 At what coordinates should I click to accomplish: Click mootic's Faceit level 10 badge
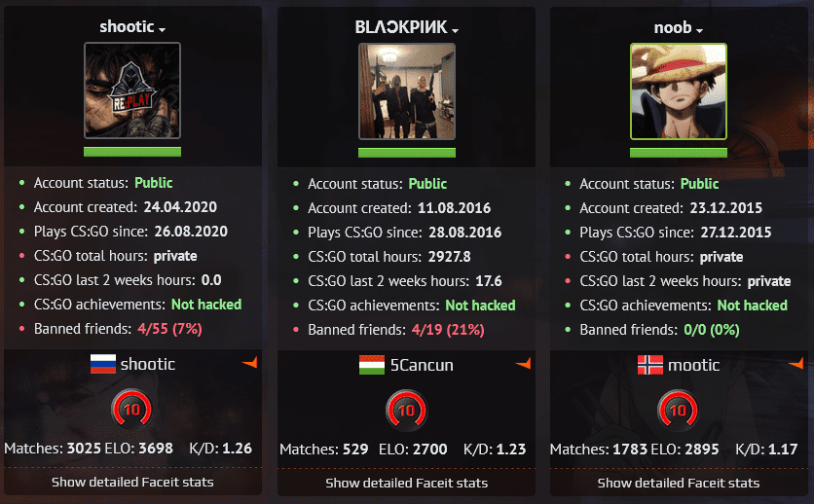[678, 410]
